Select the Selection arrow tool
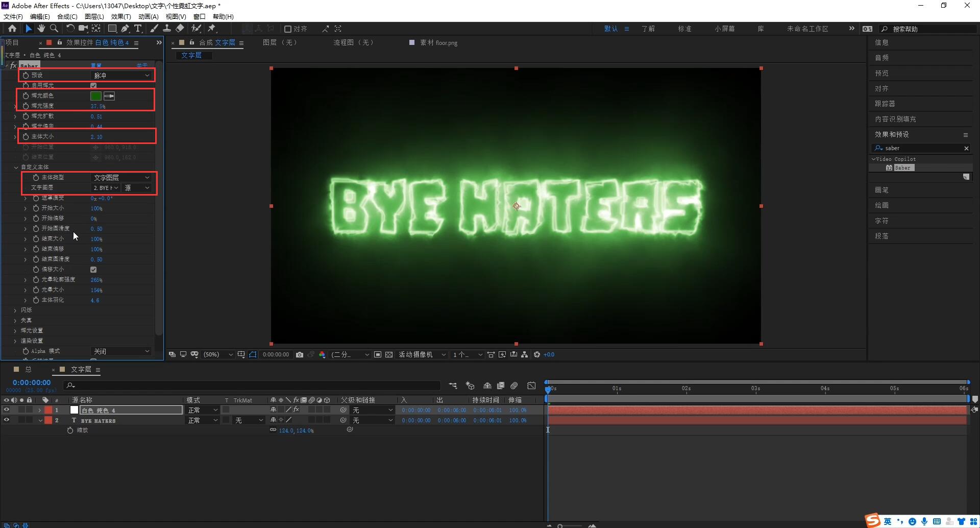980x528 pixels. tap(29, 29)
